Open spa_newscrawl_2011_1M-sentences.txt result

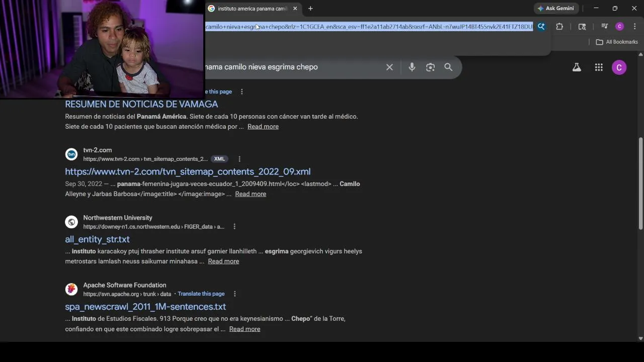[x=145, y=307]
